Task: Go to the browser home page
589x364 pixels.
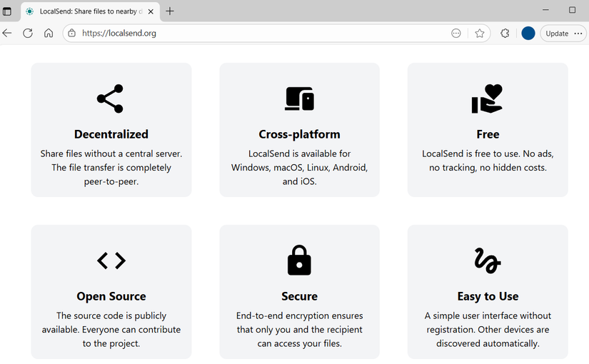Action: (49, 33)
